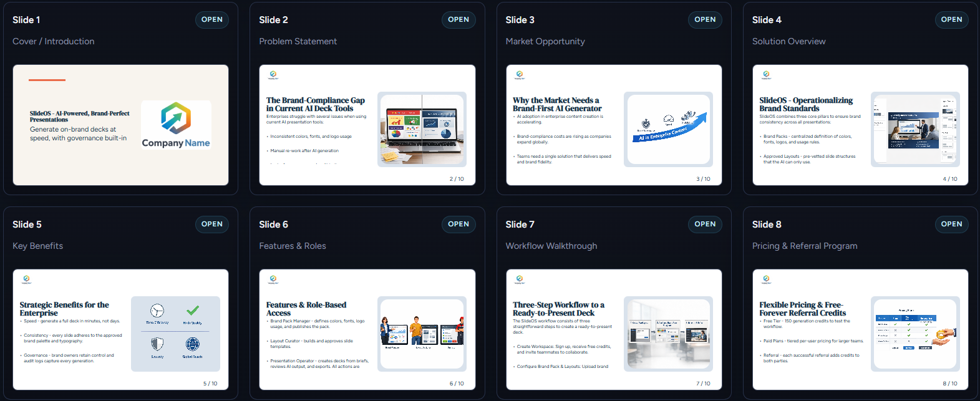Click the OPEN button for Slide 8
The image size is (980, 401).
click(951, 225)
